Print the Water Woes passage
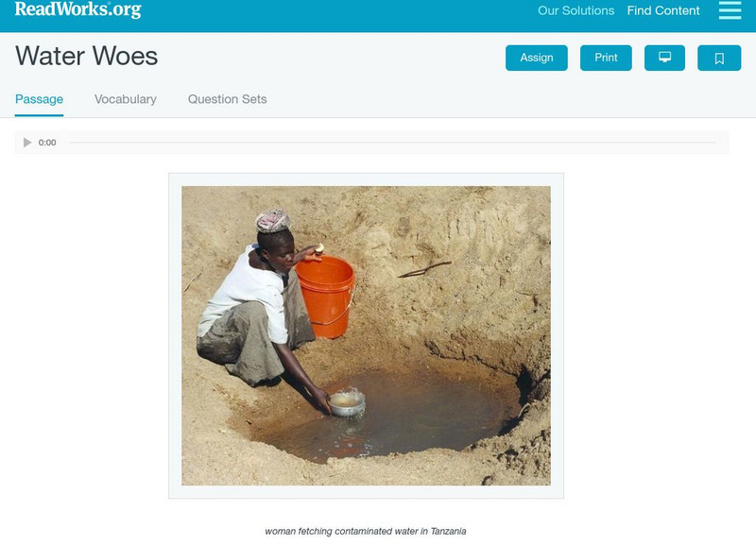 click(606, 58)
